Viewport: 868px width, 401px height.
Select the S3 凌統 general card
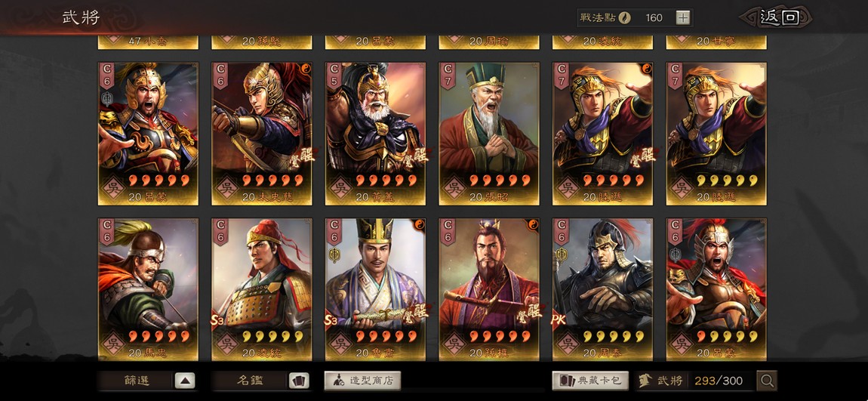click(261, 290)
